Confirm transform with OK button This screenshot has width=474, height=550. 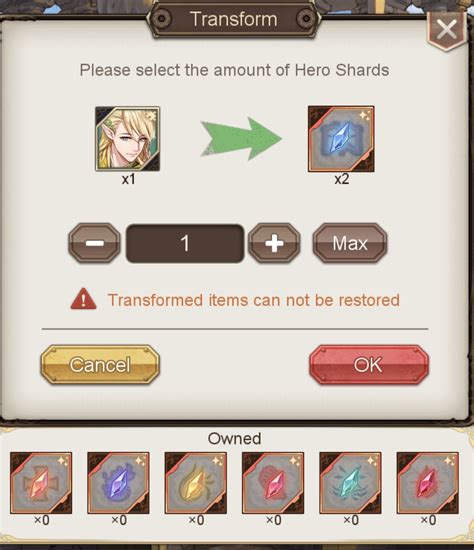pyautogui.click(x=369, y=364)
